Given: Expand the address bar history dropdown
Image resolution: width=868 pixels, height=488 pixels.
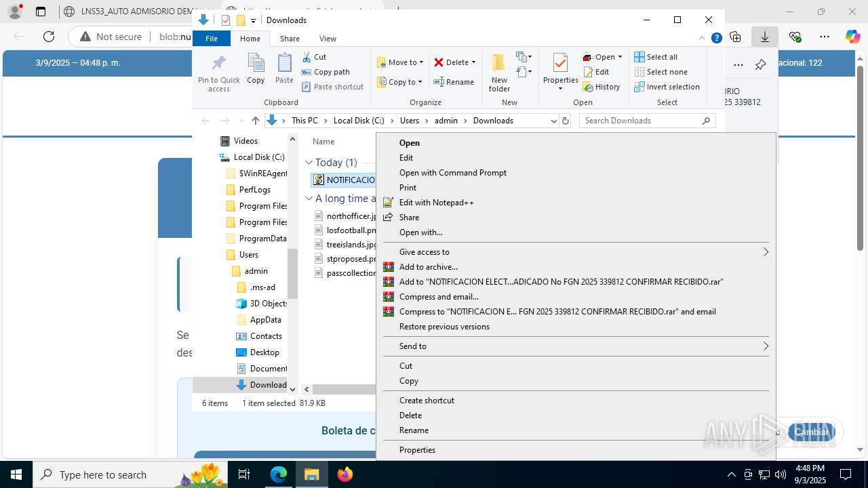Looking at the screenshot, I should tap(554, 121).
